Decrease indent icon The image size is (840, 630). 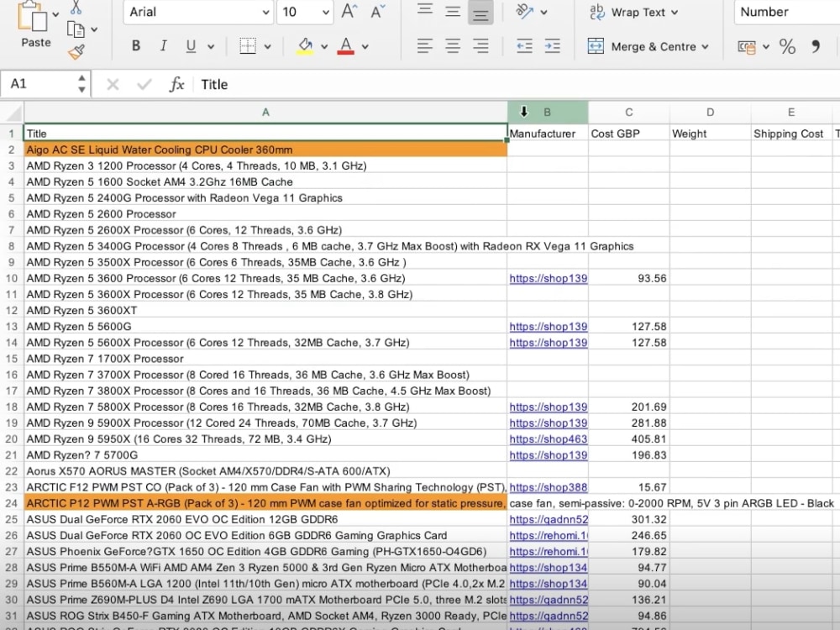(524, 46)
